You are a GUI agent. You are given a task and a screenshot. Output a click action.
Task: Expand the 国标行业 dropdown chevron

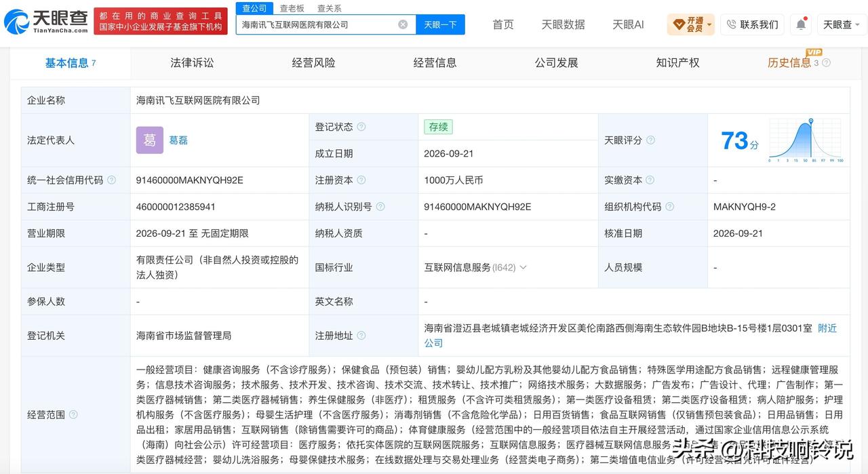tap(523, 268)
